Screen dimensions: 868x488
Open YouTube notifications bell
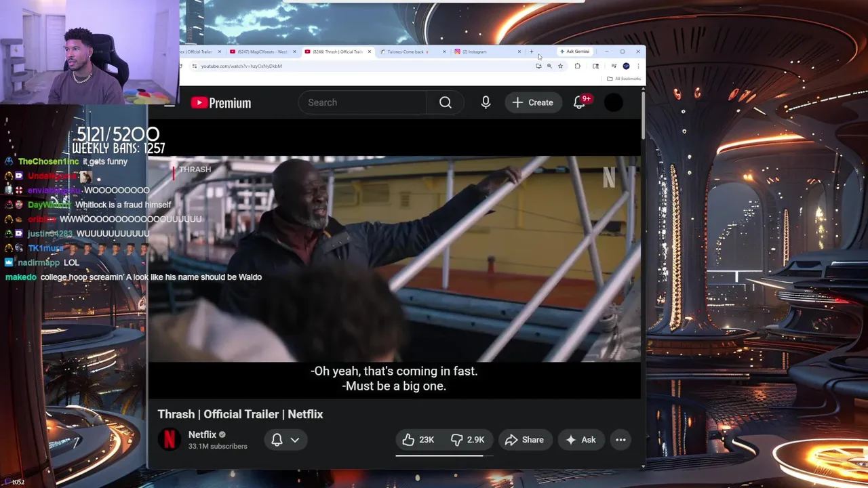(579, 102)
